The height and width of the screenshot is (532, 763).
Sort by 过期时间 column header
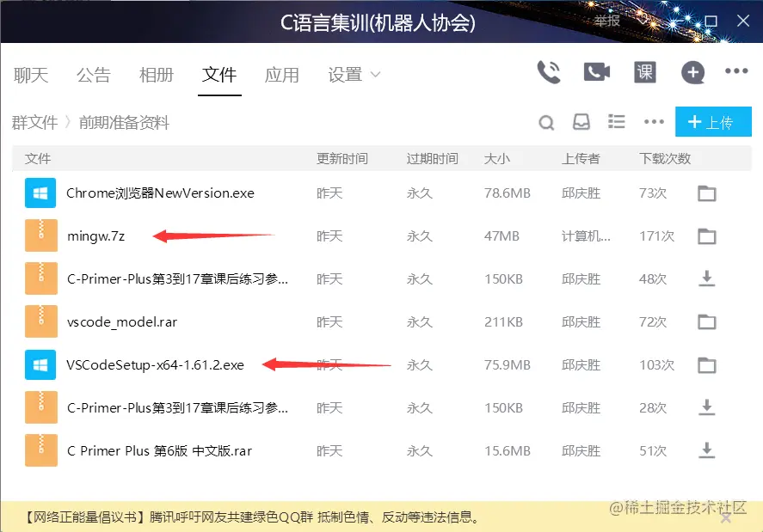pos(432,158)
